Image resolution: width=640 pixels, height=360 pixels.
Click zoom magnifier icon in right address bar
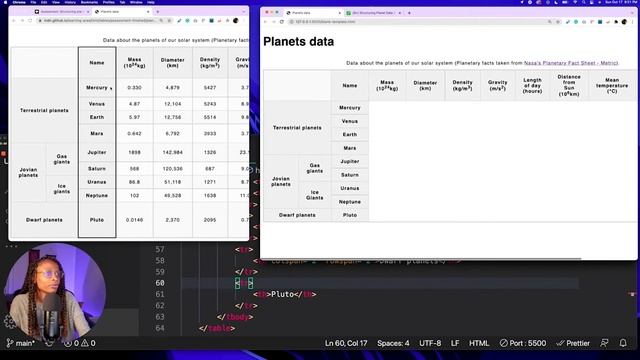[x=550, y=22]
